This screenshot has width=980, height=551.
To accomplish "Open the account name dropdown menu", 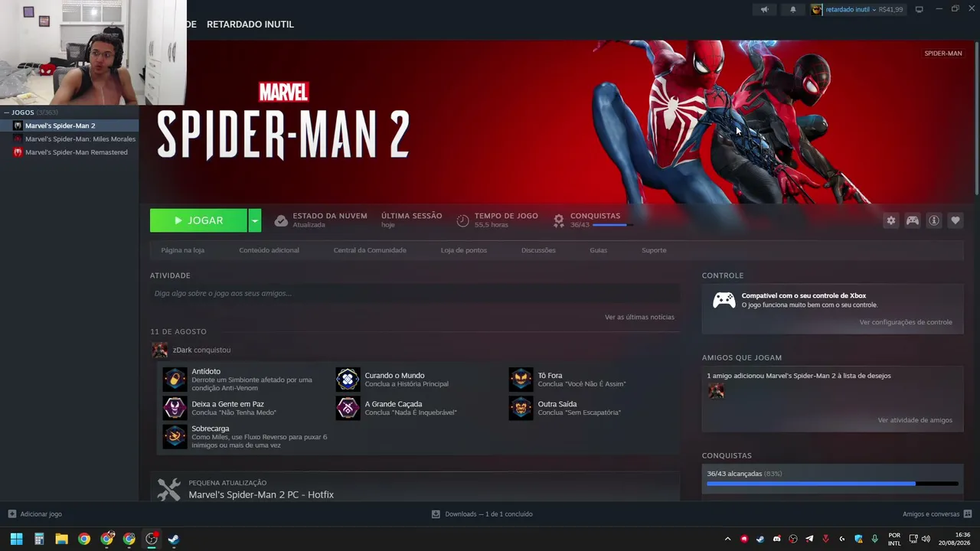I will (x=850, y=9).
